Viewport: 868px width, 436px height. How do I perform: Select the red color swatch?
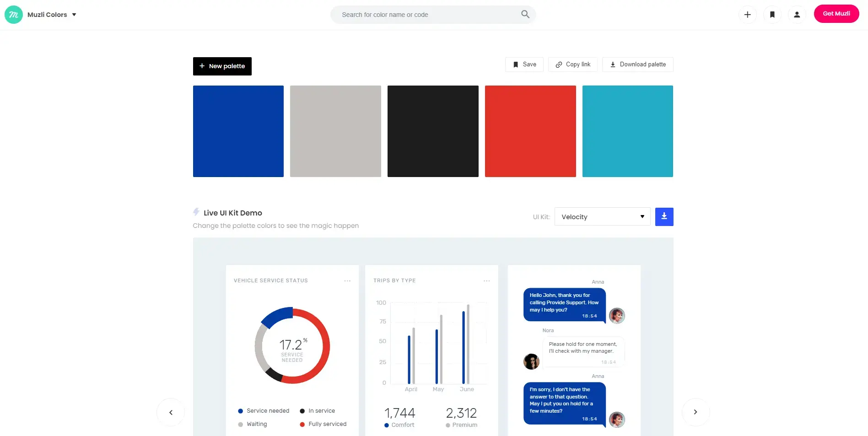pyautogui.click(x=530, y=131)
